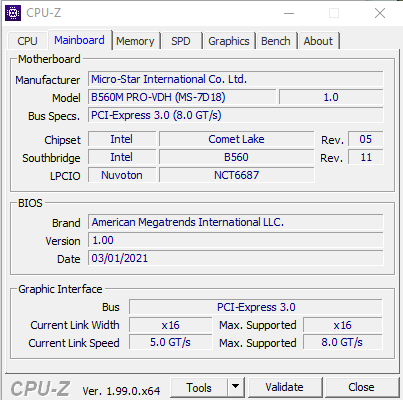This screenshot has width=403, height=400.
Task: Go to the Graphics tab
Action: coord(229,41)
